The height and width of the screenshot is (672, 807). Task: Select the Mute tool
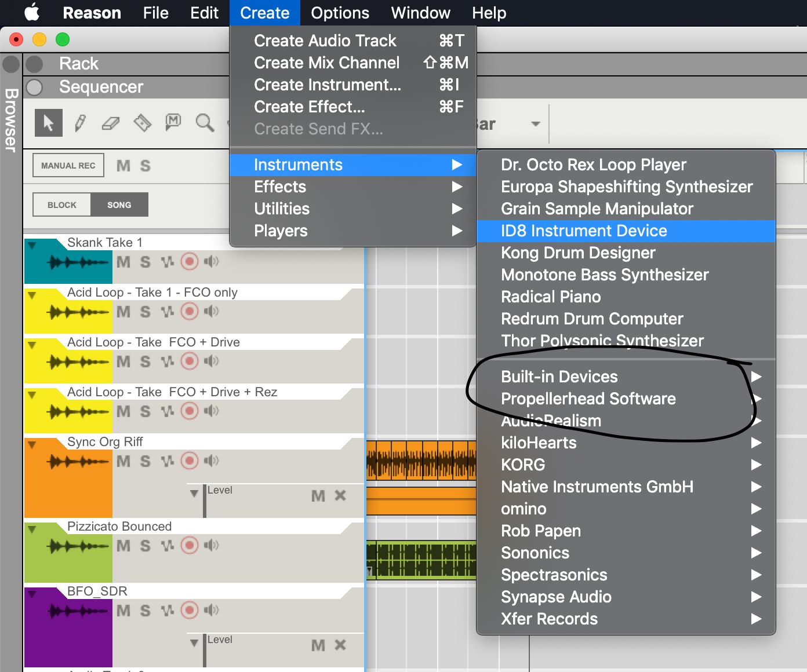pos(173,122)
